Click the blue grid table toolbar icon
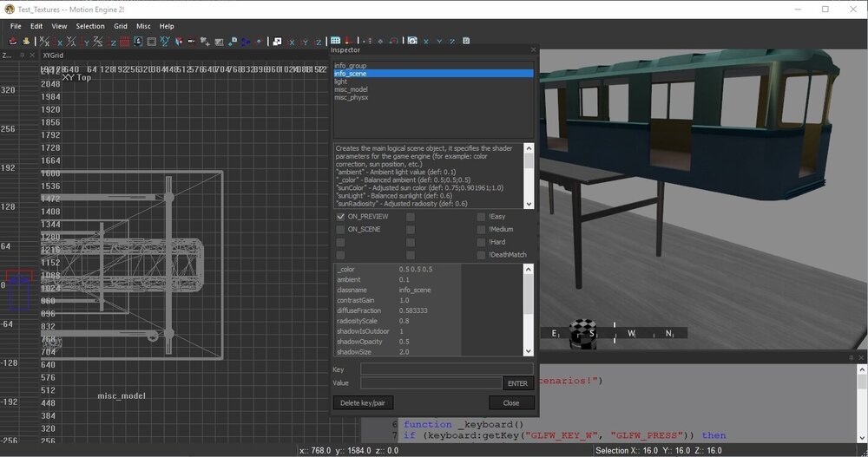Image resolution: width=868 pixels, height=457 pixels. 335,41
